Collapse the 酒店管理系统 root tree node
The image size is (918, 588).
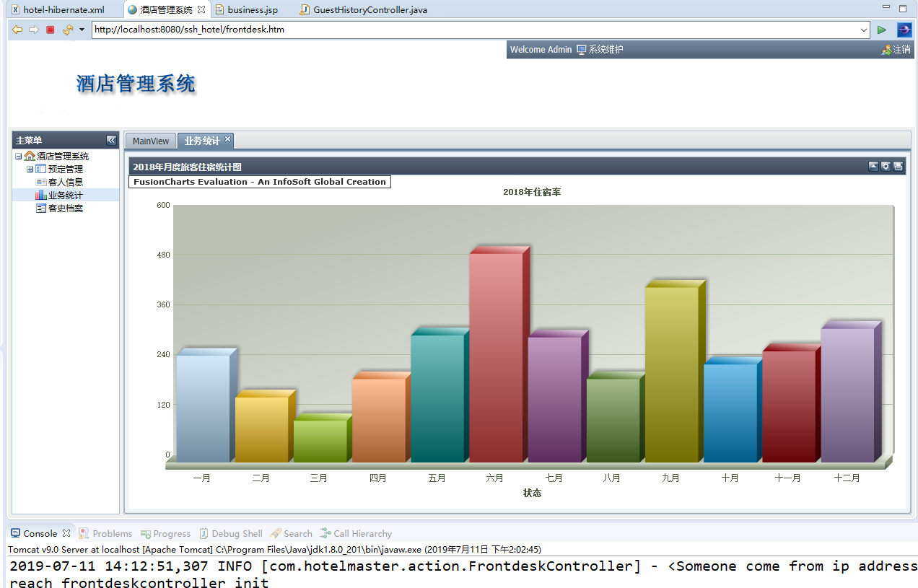pyautogui.click(x=19, y=157)
